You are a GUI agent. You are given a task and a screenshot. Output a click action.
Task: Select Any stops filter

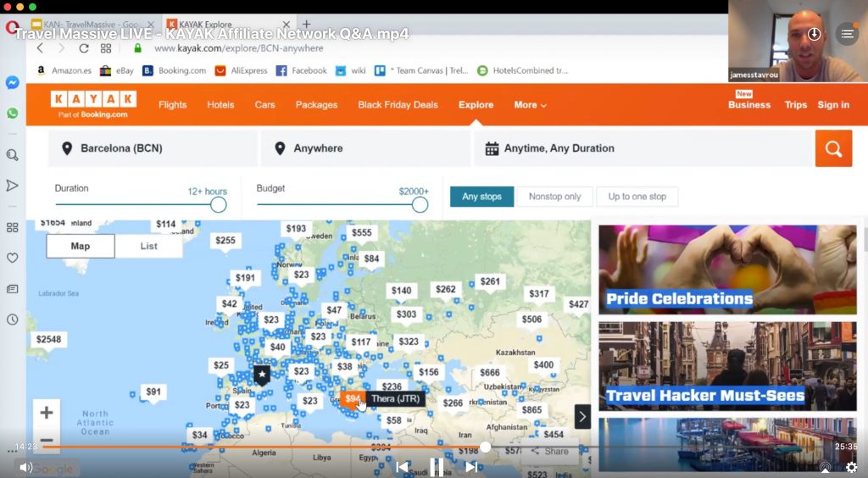(481, 197)
